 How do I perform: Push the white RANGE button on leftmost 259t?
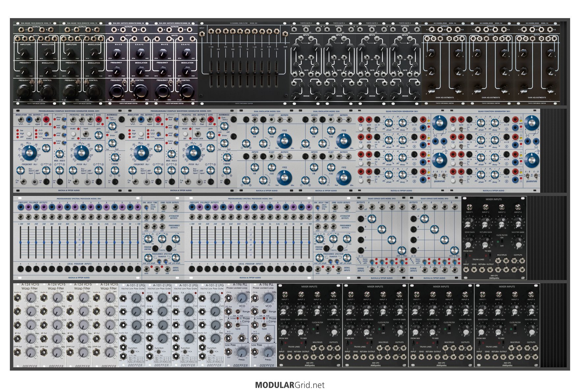tap(29, 134)
